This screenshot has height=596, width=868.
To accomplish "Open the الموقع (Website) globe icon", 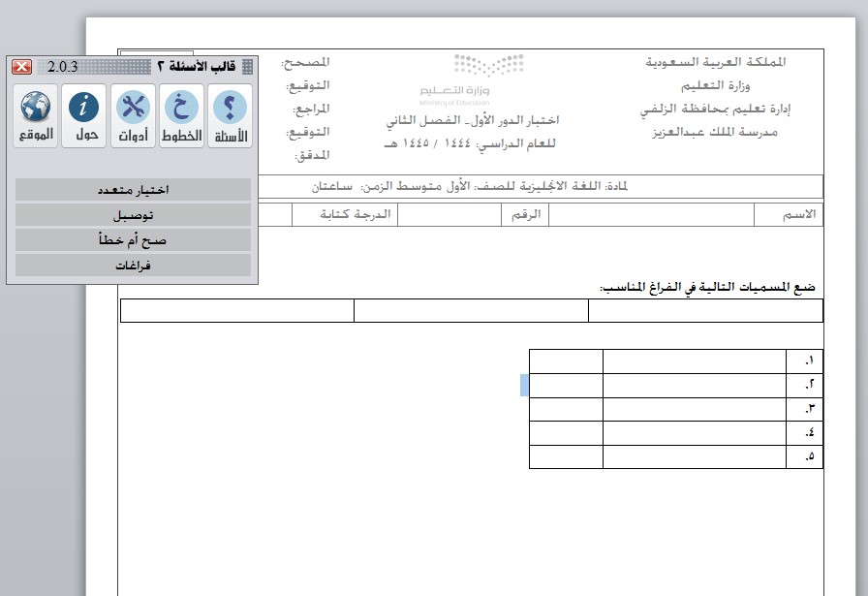I will pyautogui.click(x=36, y=115).
